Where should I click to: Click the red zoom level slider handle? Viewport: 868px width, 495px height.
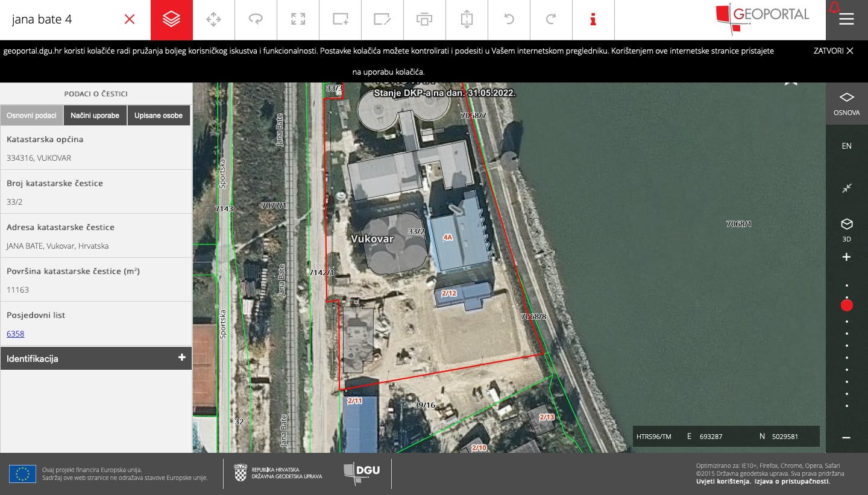pyautogui.click(x=846, y=305)
